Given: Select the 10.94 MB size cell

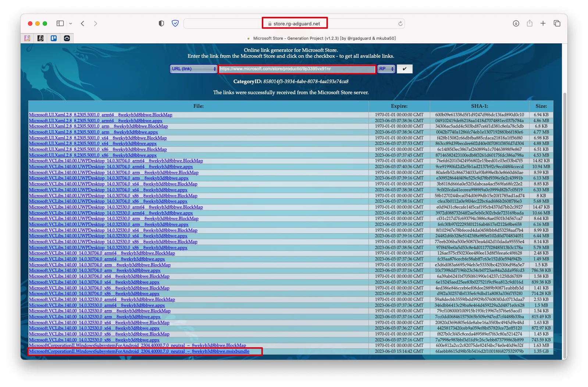Looking at the screenshot, I should click(x=541, y=167).
